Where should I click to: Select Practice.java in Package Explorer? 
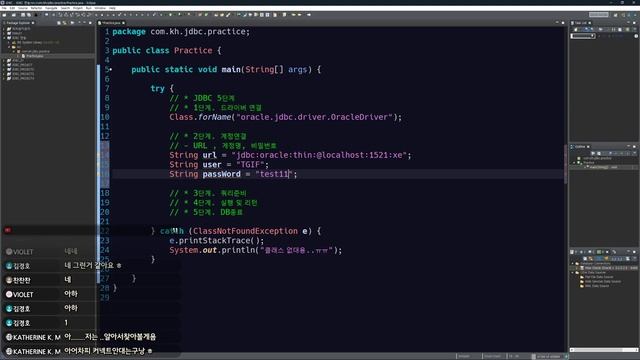tap(33, 56)
